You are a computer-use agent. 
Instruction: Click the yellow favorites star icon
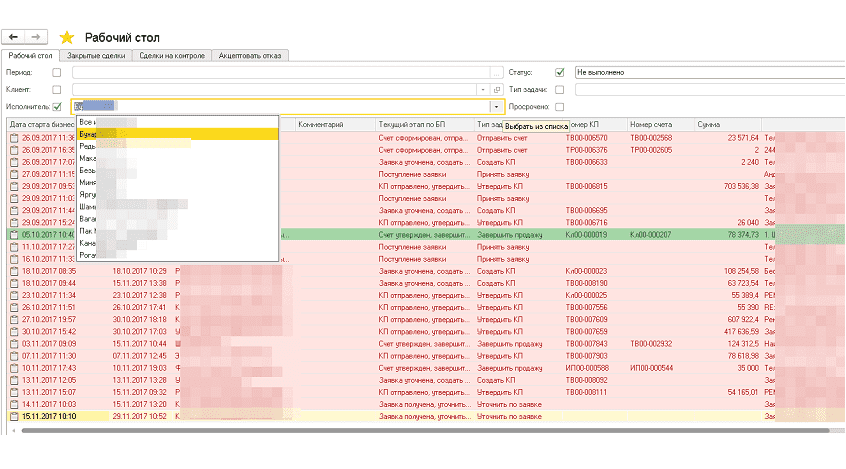(66, 37)
